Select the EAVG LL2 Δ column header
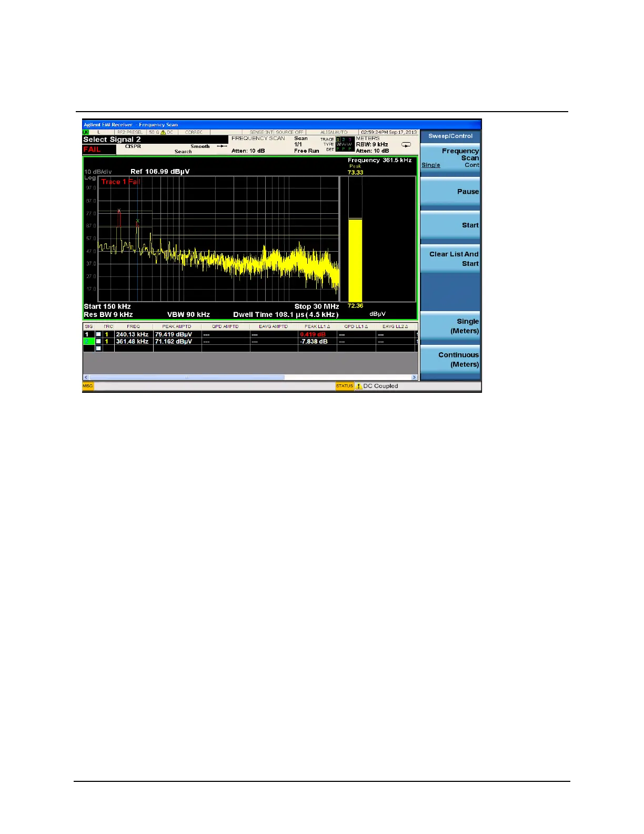644x834 pixels. coord(395,326)
